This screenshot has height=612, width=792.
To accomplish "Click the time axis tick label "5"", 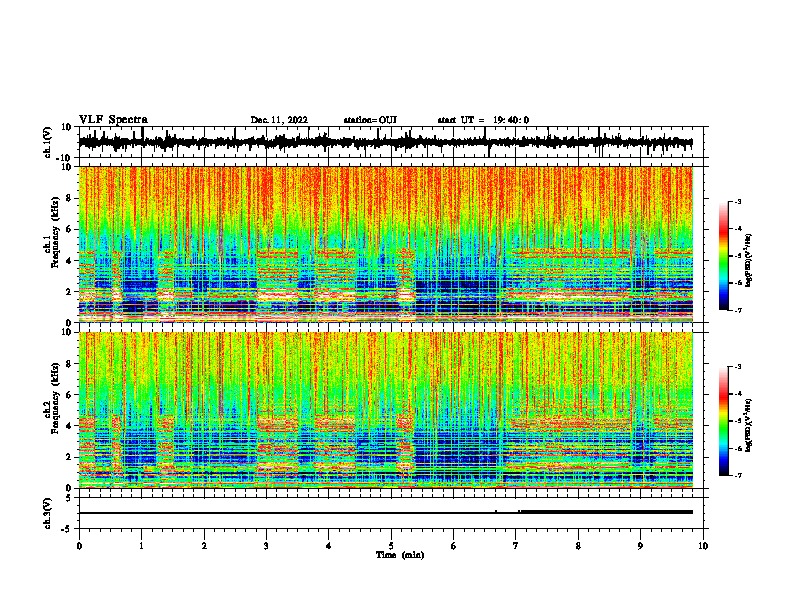I will pos(391,546).
